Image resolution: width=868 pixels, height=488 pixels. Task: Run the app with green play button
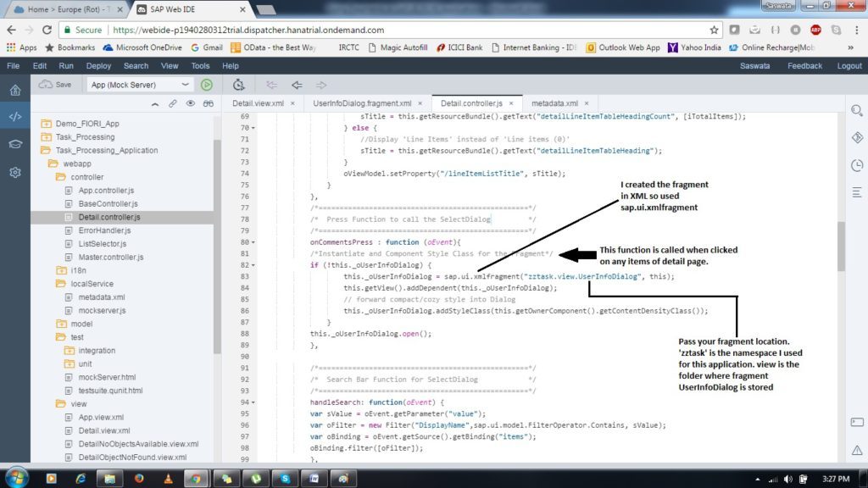click(207, 85)
